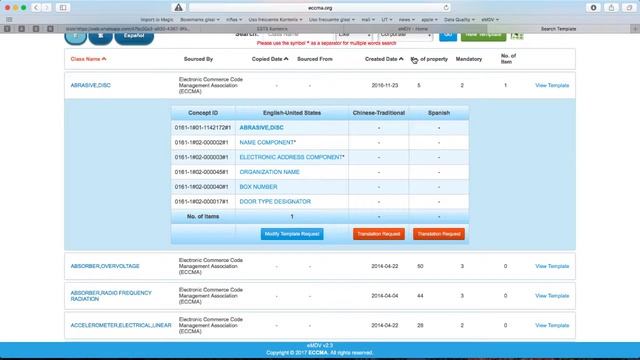Click the Excel export icon next to New Template
This screenshot has height=360, width=640.
tap(517, 36)
